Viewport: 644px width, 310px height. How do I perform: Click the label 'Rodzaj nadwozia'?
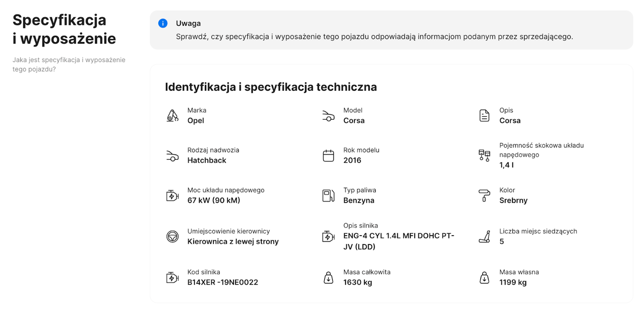tap(213, 150)
